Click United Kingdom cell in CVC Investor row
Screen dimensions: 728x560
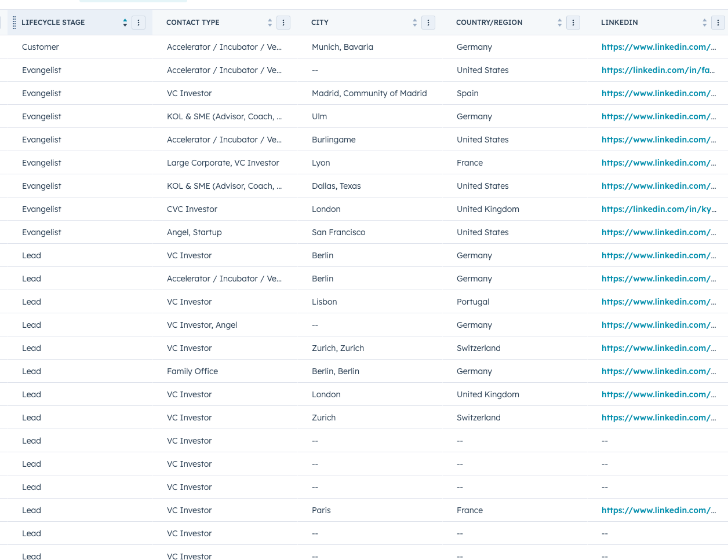pos(488,209)
